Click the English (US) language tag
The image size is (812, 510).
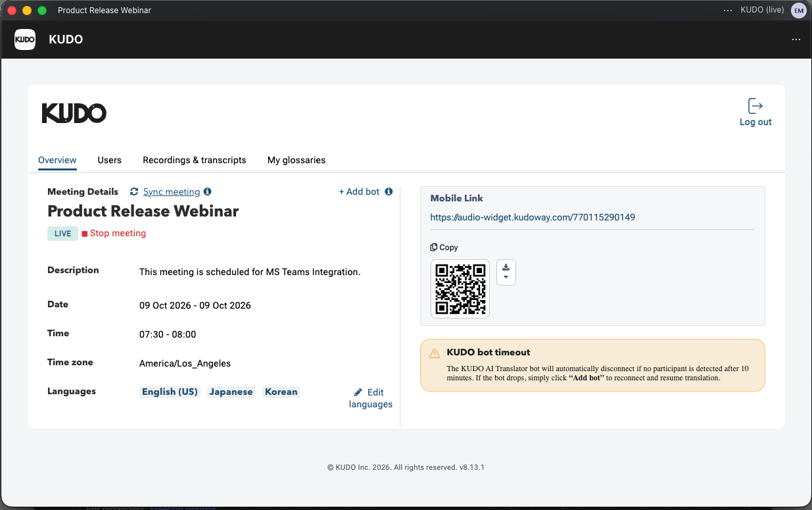pyautogui.click(x=170, y=392)
